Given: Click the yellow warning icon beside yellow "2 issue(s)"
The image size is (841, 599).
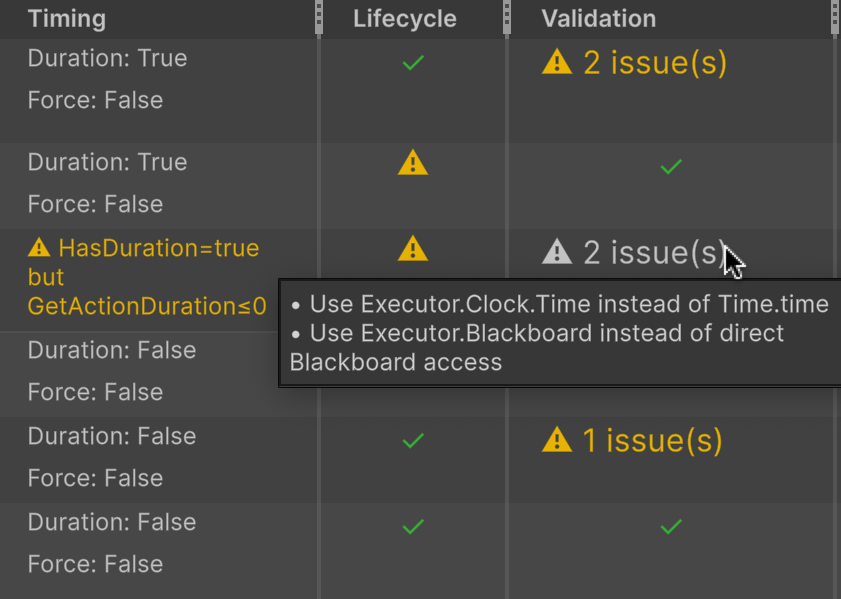Looking at the screenshot, I should 556,63.
